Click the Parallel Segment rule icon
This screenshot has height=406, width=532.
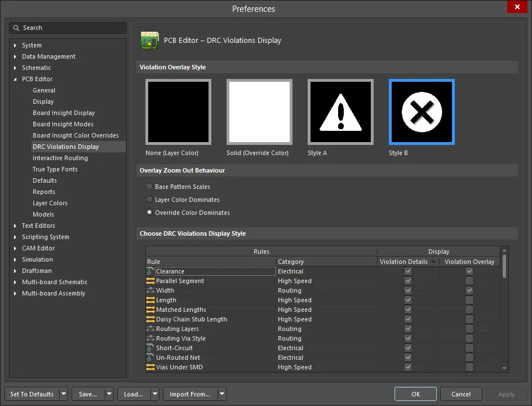click(x=149, y=281)
